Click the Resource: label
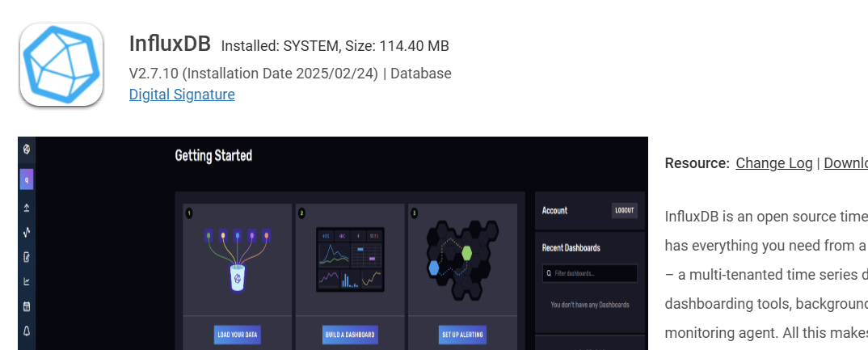This screenshot has width=868, height=350. [697, 163]
